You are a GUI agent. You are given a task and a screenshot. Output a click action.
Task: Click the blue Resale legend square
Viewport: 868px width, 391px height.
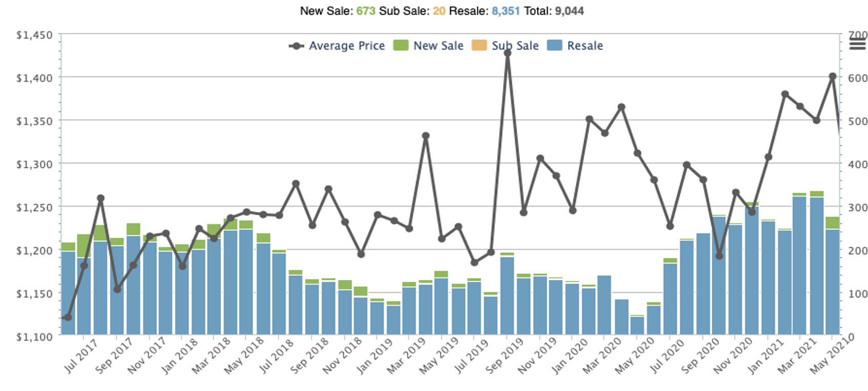click(x=554, y=46)
